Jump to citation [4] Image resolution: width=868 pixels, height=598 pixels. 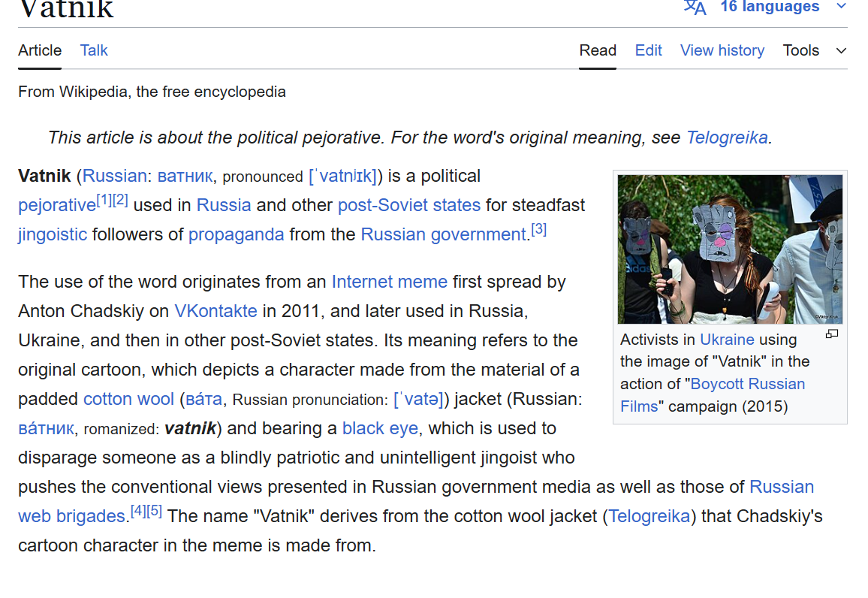[x=138, y=511]
